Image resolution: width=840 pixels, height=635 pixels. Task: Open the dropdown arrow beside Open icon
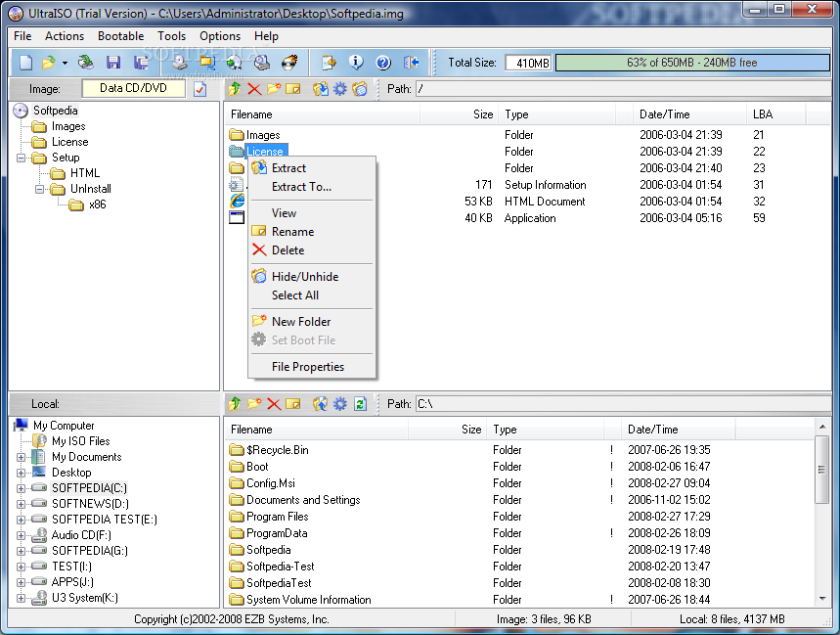click(x=65, y=63)
